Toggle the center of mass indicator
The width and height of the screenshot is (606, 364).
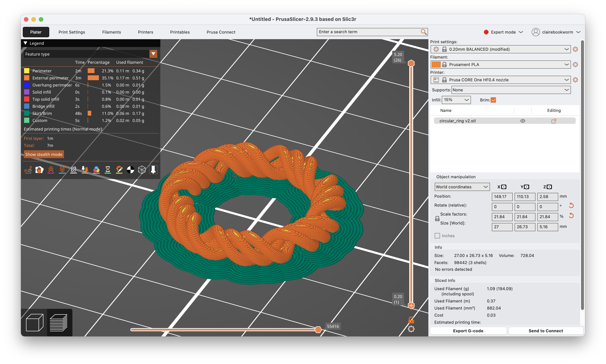pos(130,170)
